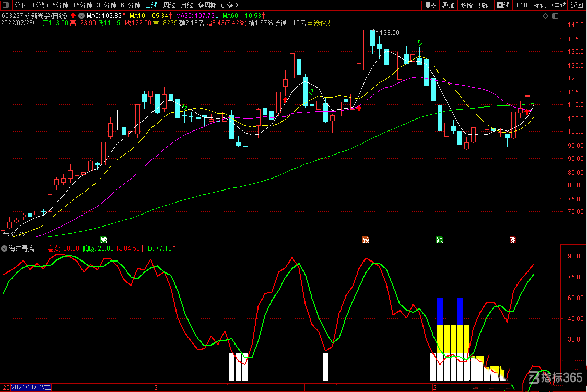Select the 60分钟 period tab

point(130,5)
